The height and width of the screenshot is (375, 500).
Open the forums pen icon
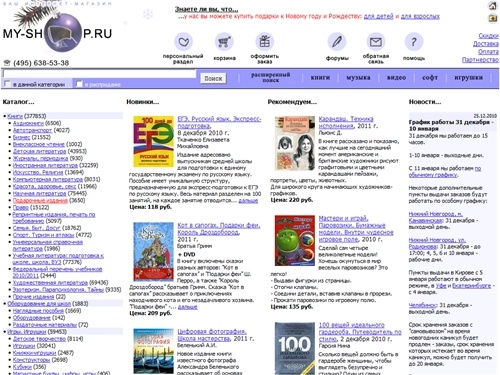(337, 42)
